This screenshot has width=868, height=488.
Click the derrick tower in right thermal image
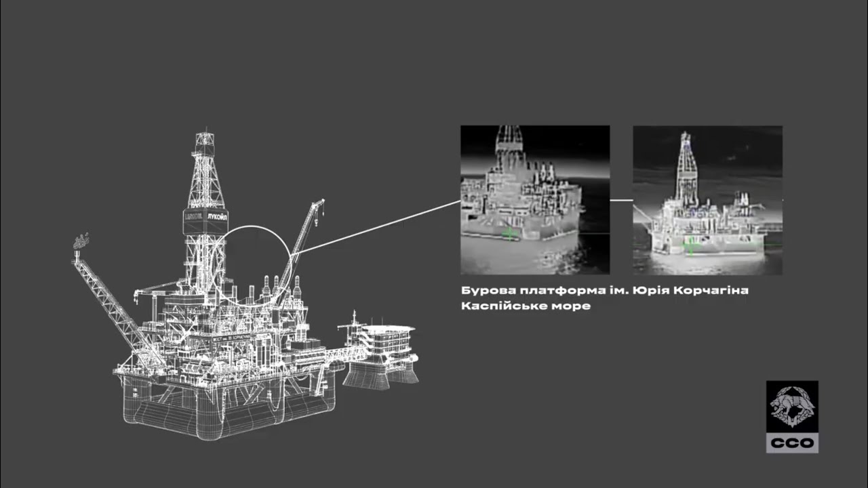[686, 166]
